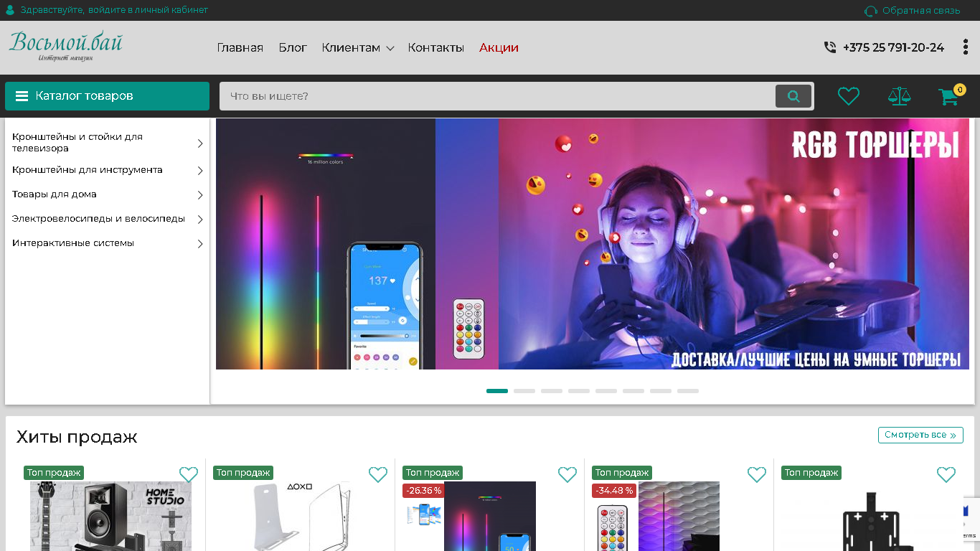Click the phone handset icon

click(x=830, y=47)
